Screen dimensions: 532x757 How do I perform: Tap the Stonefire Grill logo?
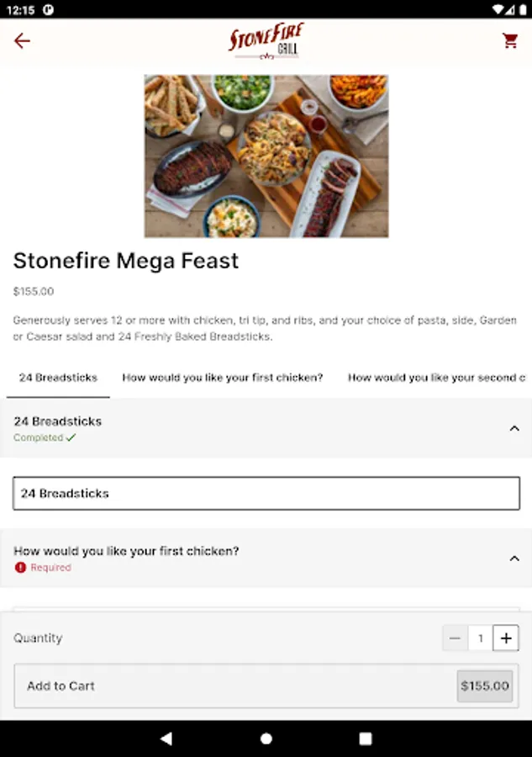[x=266, y=41]
